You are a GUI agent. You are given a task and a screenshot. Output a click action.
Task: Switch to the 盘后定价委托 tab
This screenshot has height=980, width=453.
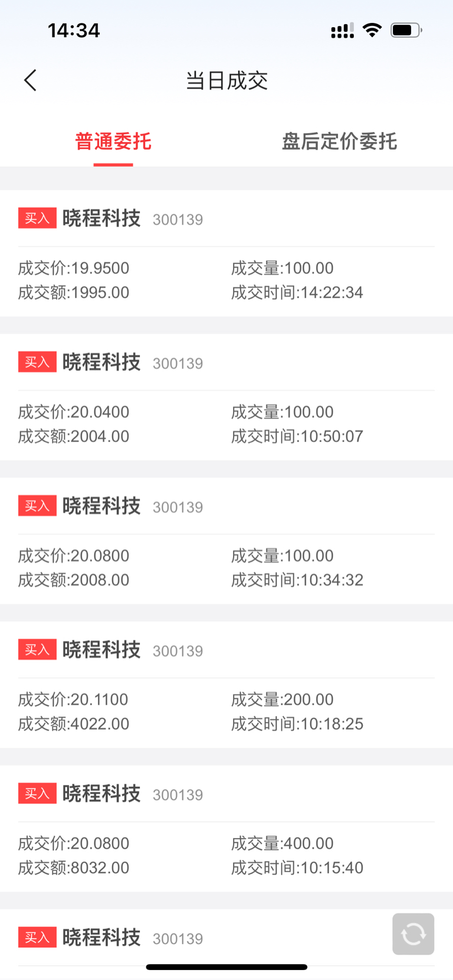[340, 141]
